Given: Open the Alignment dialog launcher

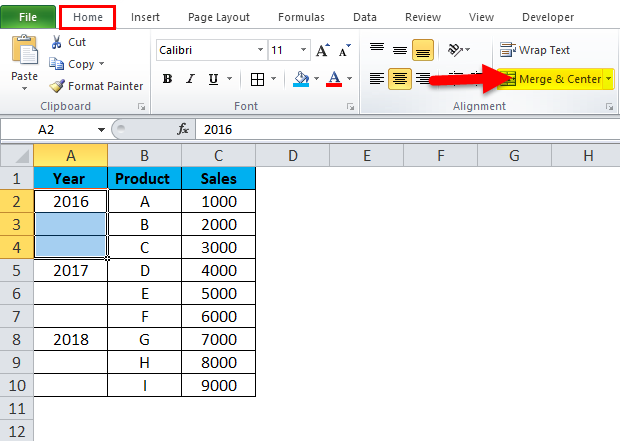Looking at the screenshot, I should point(609,107).
